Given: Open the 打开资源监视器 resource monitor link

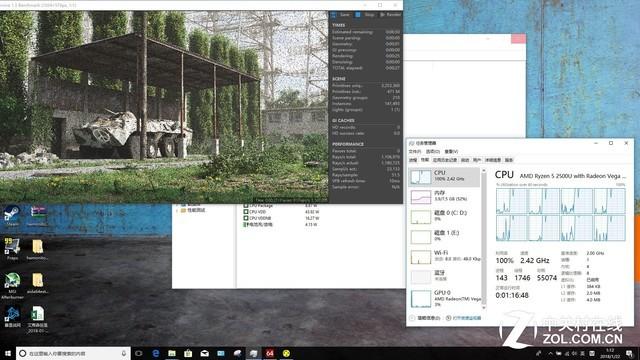Looking at the screenshot, I should (x=464, y=318).
